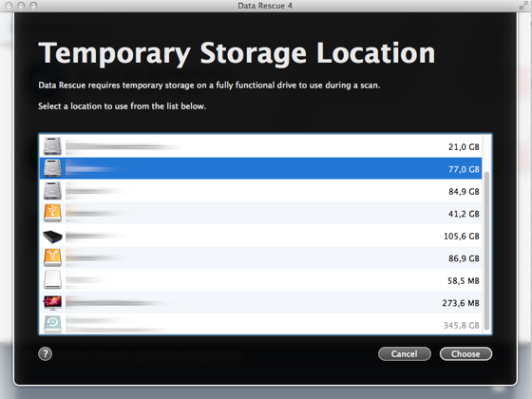Viewport: 532px width, 399px height.
Task: Click the orange USB drive icon in the 41,2 GB row
Action: (x=52, y=213)
